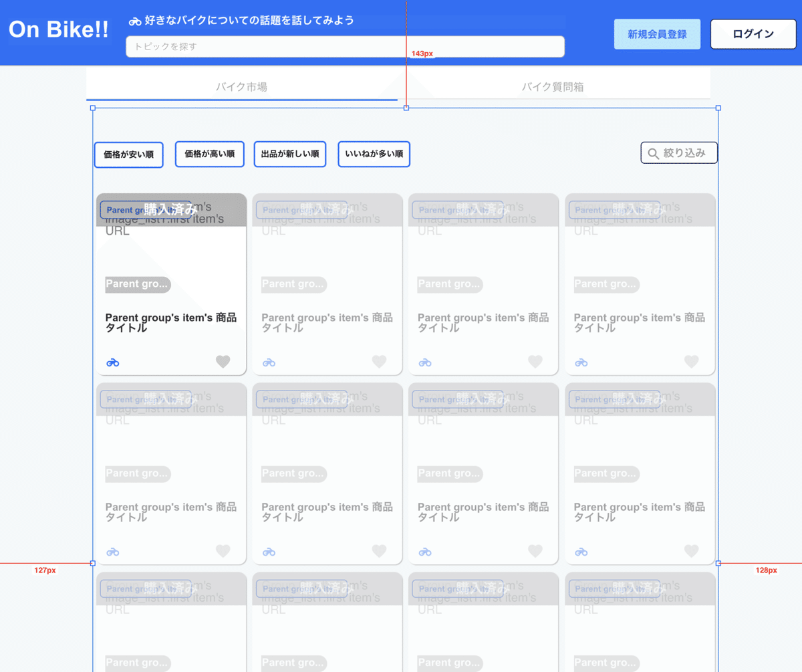Click the dark grey Parent gro... tag on the first card
The height and width of the screenshot is (672, 802).
[138, 284]
